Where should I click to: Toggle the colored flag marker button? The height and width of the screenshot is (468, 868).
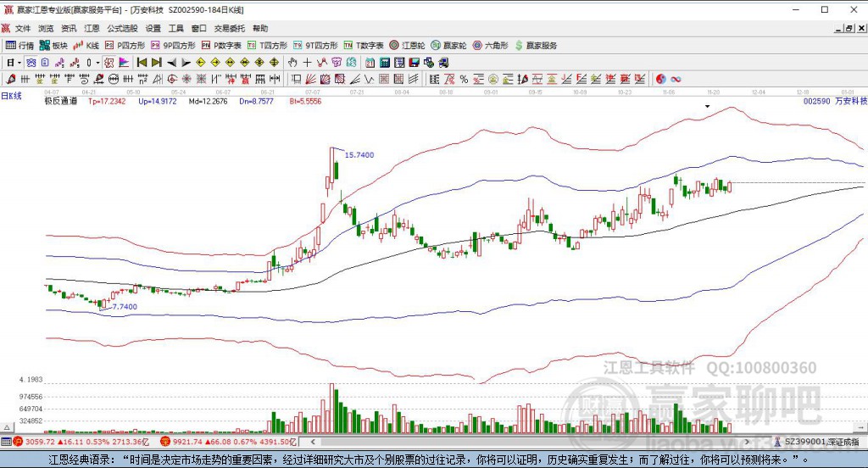pyautogui.click(x=124, y=63)
